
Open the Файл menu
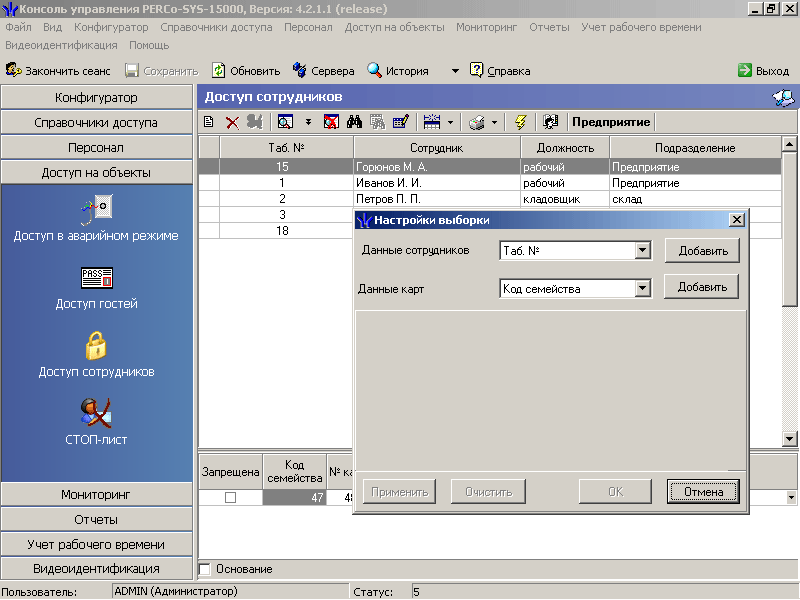pyautogui.click(x=18, y=27)
